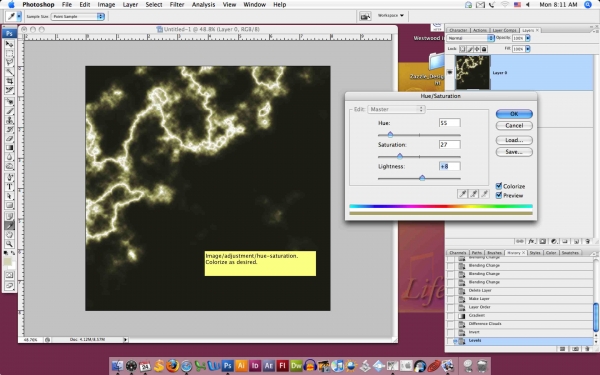Click the Load... button
Viewport: 600px width, 375px height.
[514, 140]
